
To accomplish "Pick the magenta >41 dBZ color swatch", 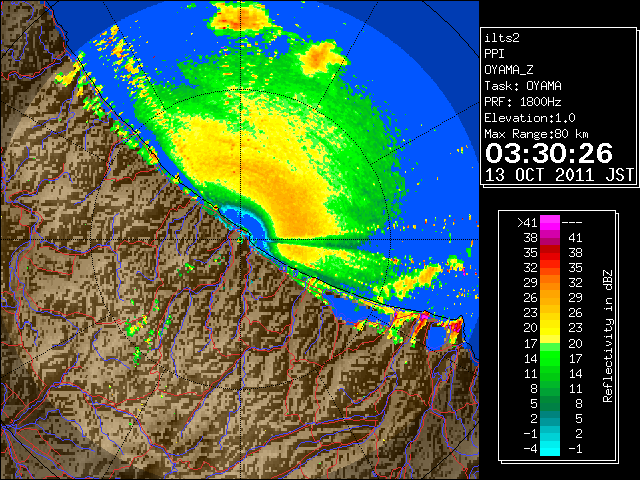I will 550,222.
